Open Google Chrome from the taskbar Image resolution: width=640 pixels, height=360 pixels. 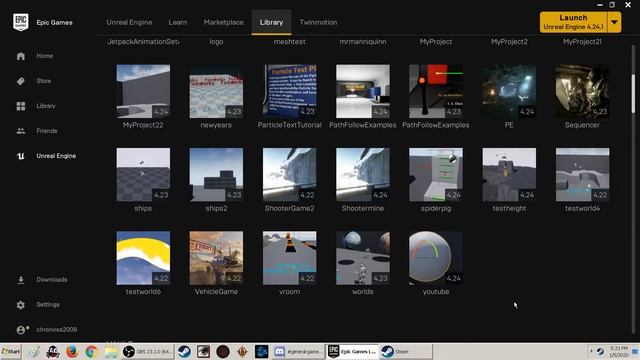click(91, 351)
